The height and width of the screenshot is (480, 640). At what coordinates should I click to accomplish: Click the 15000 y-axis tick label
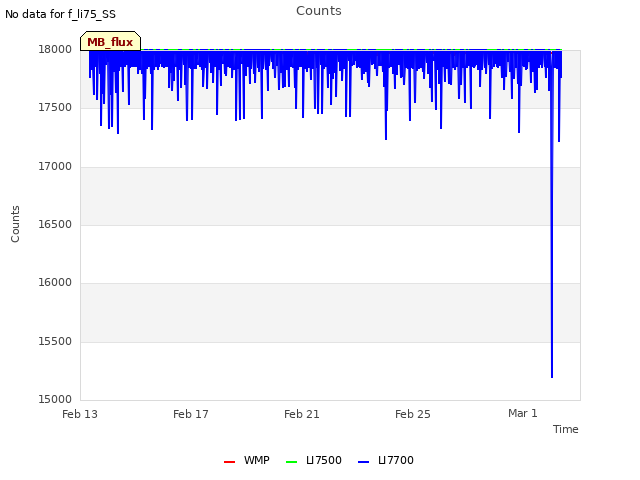pyautogui.click(x=55, y=399)
